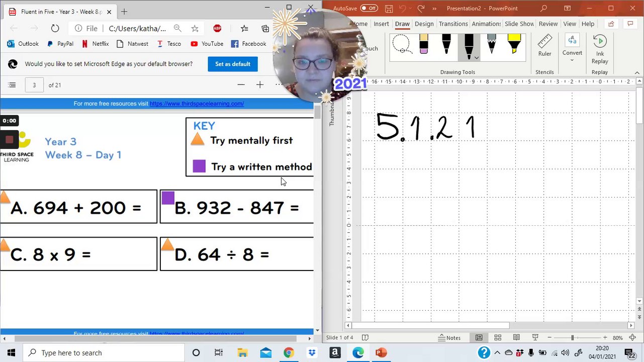The height and width of the screenshot is (362, 644).
Task: Open the Design tab
Action: pos(424,24)
